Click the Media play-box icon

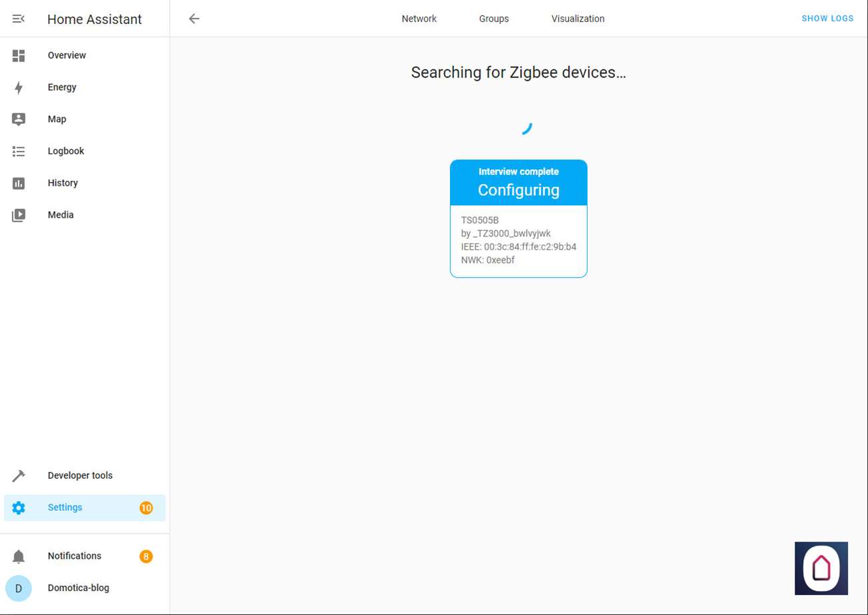point(19,215)
